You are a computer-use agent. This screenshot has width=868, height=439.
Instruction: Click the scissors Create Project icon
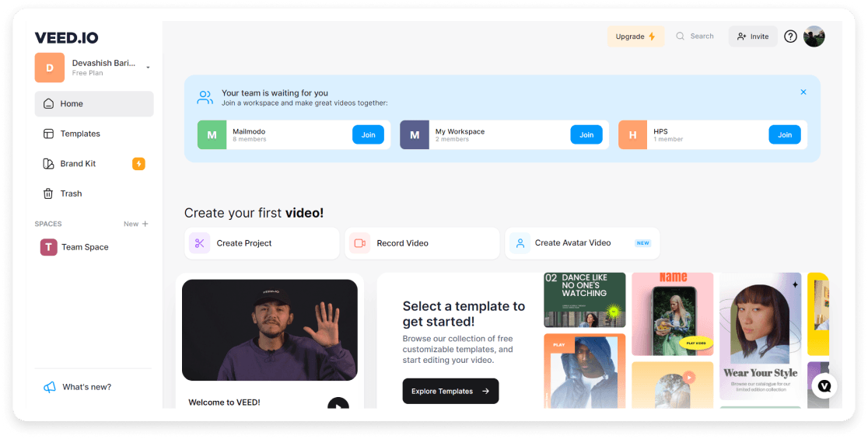point(199,243)
